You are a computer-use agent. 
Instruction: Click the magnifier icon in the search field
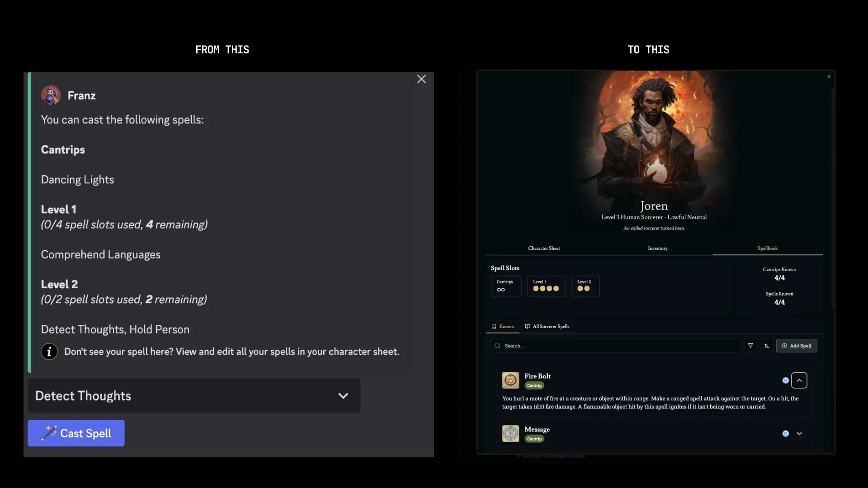point(497,346)
